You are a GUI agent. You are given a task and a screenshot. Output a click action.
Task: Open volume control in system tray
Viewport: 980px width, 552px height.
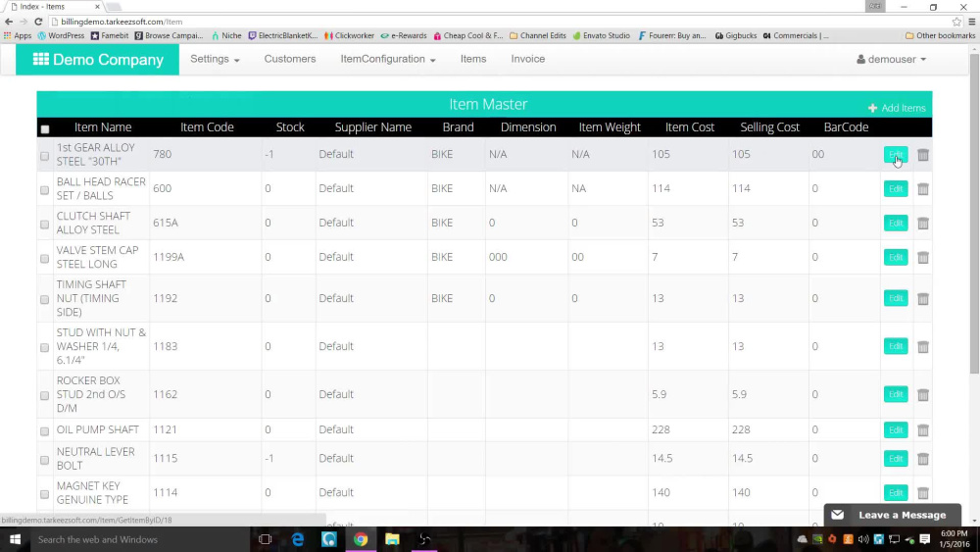coord(863,539)
